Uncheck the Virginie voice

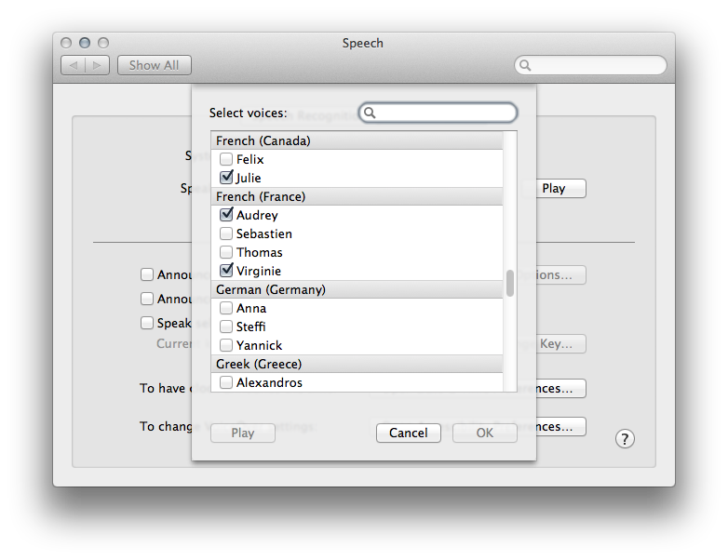226,271
